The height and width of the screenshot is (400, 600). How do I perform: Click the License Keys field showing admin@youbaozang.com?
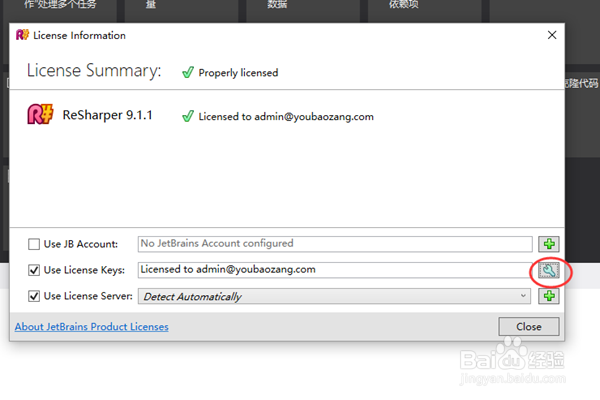point(335,270)
